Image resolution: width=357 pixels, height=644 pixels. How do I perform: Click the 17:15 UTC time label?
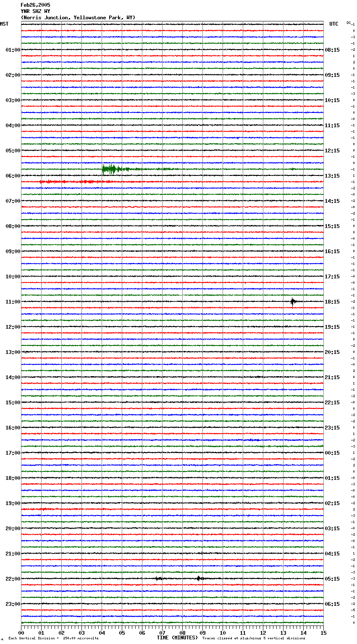(x=332, y=277)
